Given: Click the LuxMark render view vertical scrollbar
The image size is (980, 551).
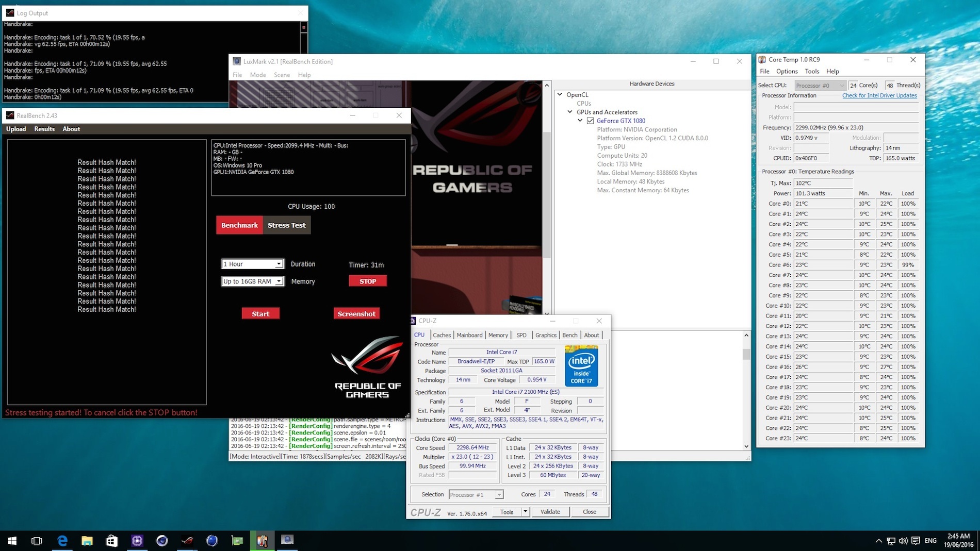Looking at the screenshot, I should pos(547,198).
